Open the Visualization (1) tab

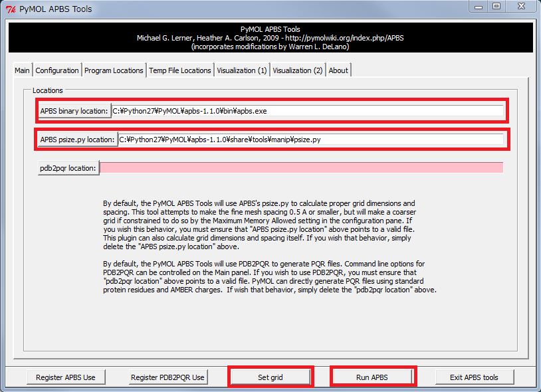pyautogui.click(x=241, y=70)
